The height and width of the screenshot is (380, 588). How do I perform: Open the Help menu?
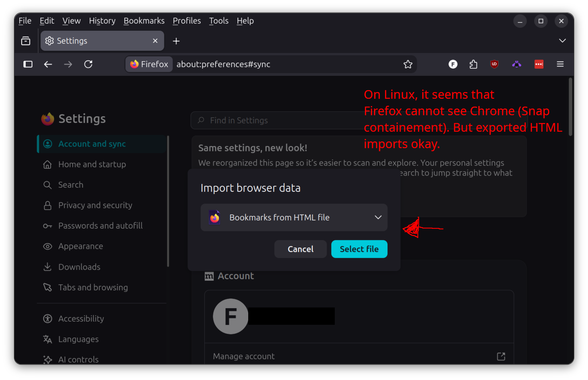click(245, 21)
